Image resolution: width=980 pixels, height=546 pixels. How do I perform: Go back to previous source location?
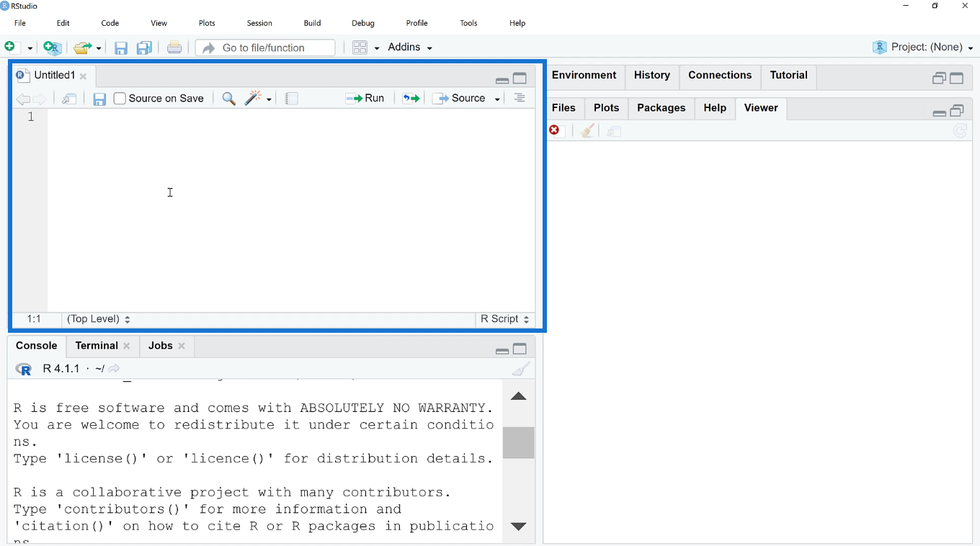click(x=23, y=99)
